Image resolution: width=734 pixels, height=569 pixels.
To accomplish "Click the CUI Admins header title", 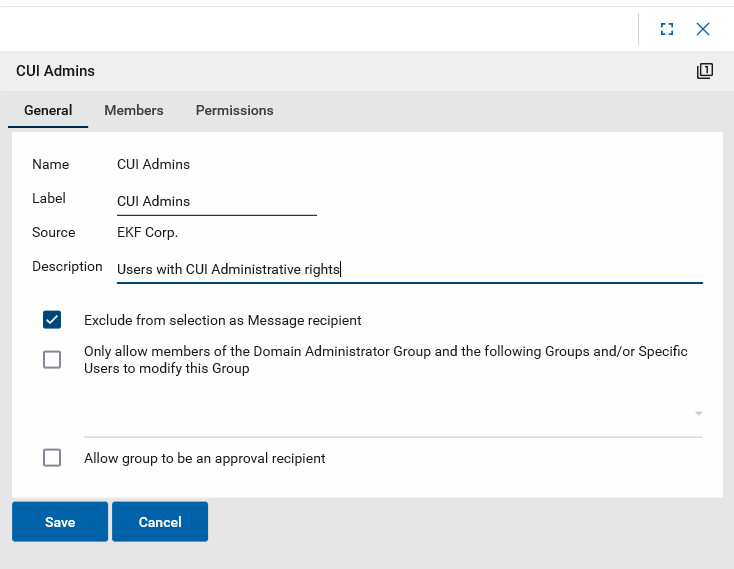I will (x=56, y=71).
